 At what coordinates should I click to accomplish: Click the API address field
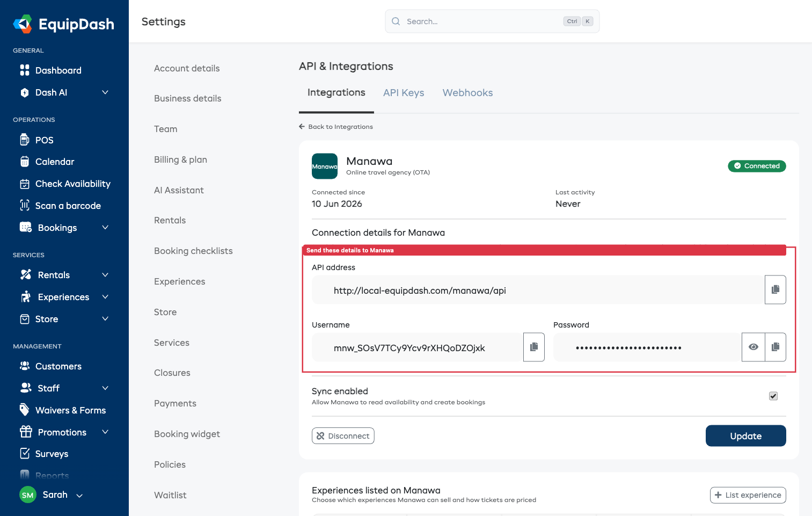point(538,290)
